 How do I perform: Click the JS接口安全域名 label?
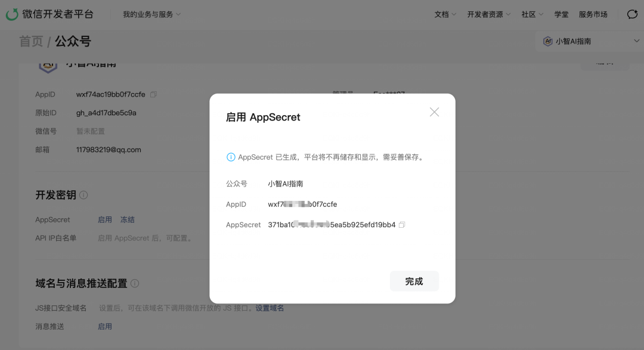[61, 308]
